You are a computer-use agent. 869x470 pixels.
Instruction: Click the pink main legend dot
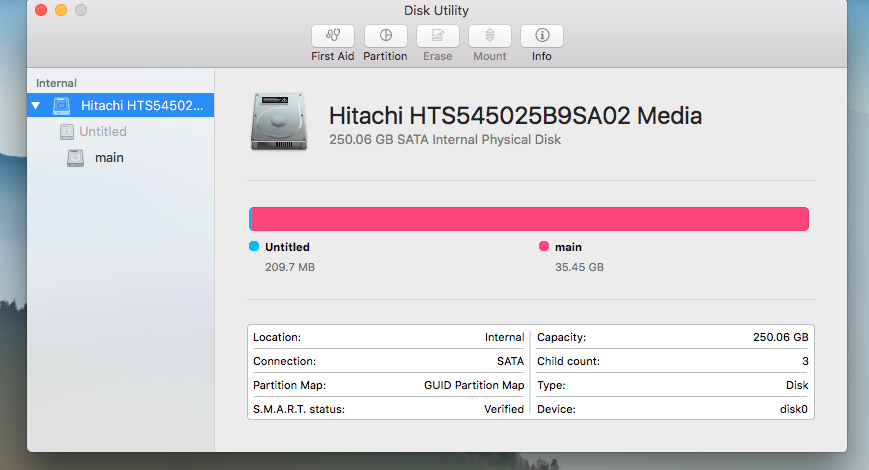click(x=544, y=246)
